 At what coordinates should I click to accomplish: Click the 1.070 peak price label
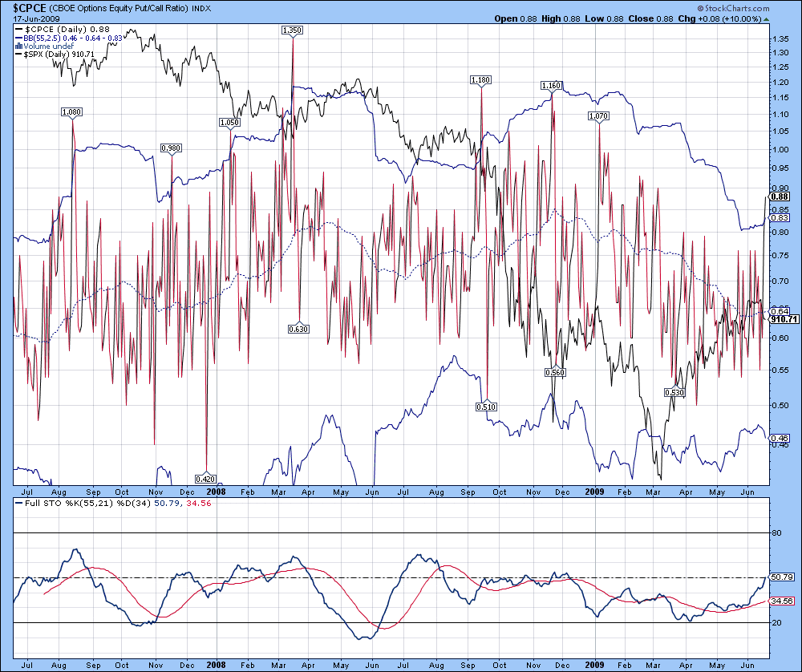[x=598, y=116]
